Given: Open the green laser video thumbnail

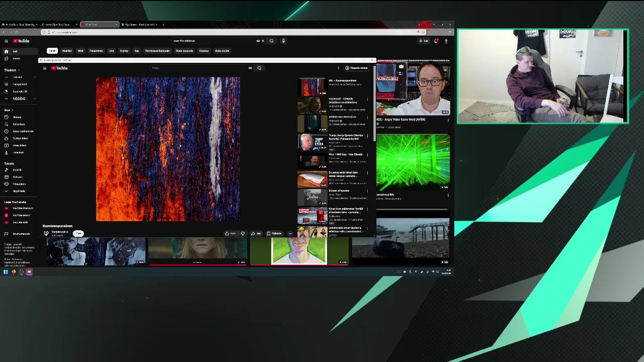Looking at the screenshot, I should click(413, 162).
